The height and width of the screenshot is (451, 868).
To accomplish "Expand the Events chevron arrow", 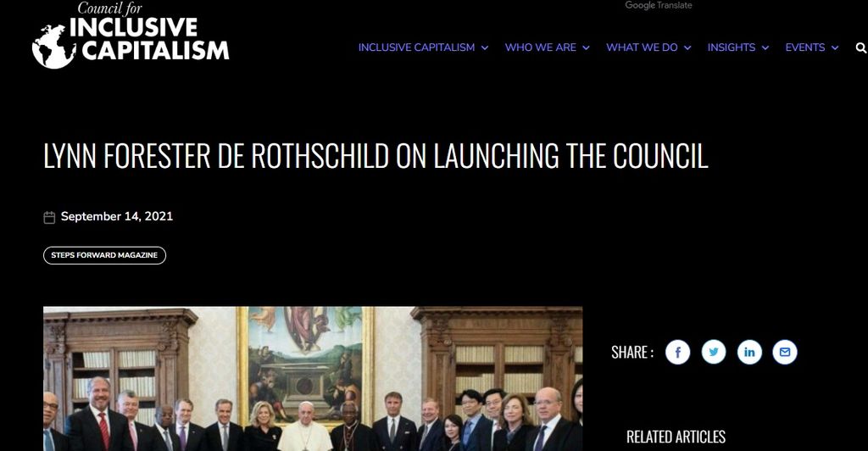I will tap(835, 48).
